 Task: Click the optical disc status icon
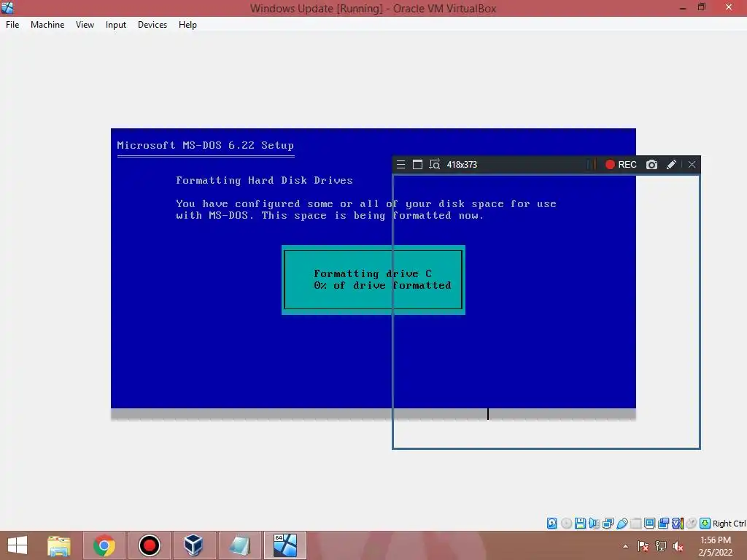point(566,524)
